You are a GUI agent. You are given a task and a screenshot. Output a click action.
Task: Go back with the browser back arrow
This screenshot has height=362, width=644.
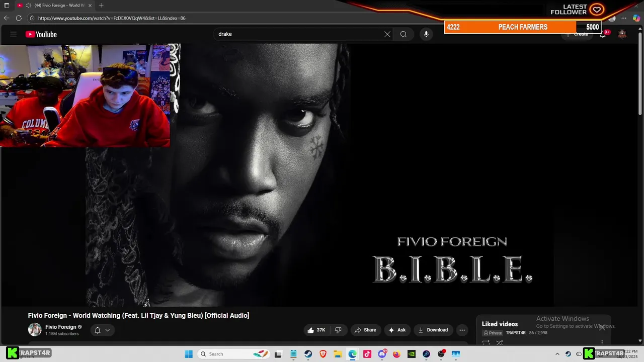[x=7, y=18]
